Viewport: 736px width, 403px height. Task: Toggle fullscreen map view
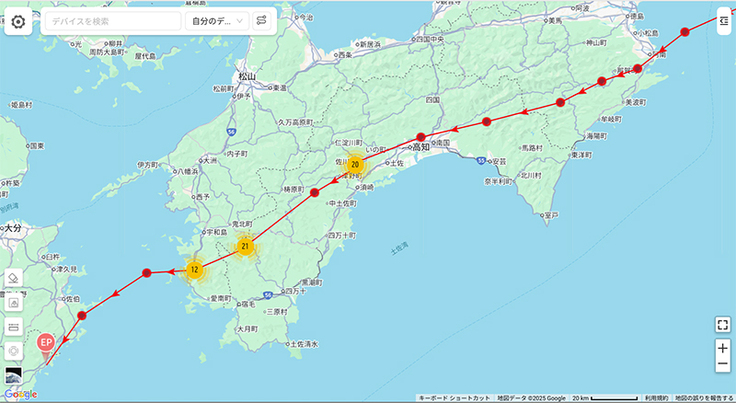click(722, 323)
